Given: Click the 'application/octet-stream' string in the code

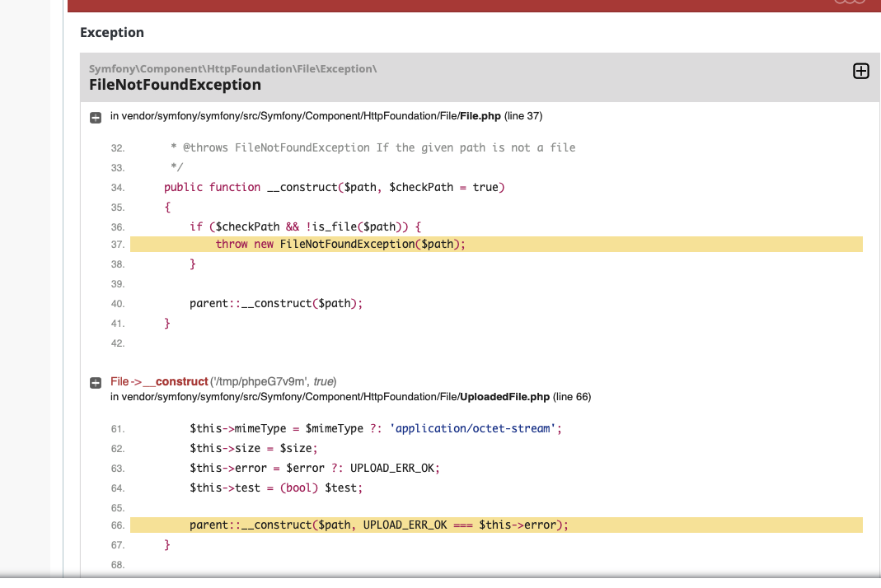Looking at the screenshot, I should (x=472, y=429).
